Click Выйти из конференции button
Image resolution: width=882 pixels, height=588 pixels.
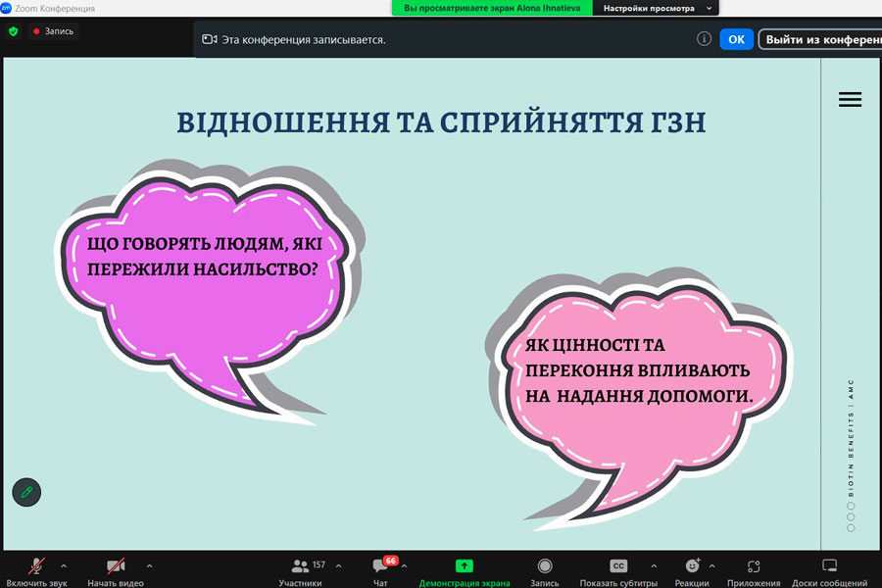pyautogui.click(x=820, y=39)
